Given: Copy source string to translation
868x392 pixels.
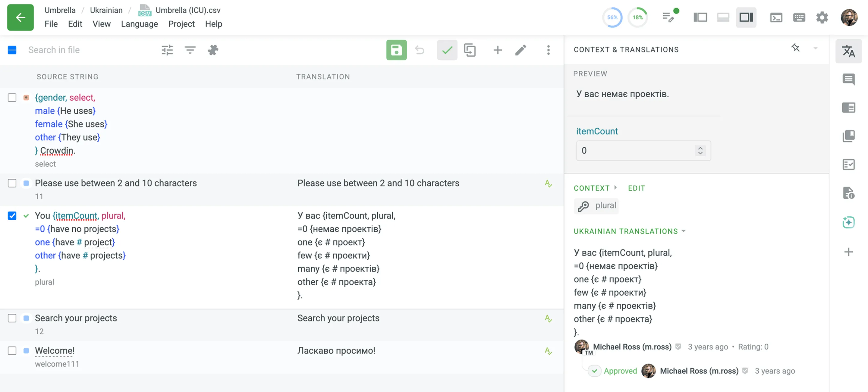Looking at the screenshot, I should pos(470,50).
